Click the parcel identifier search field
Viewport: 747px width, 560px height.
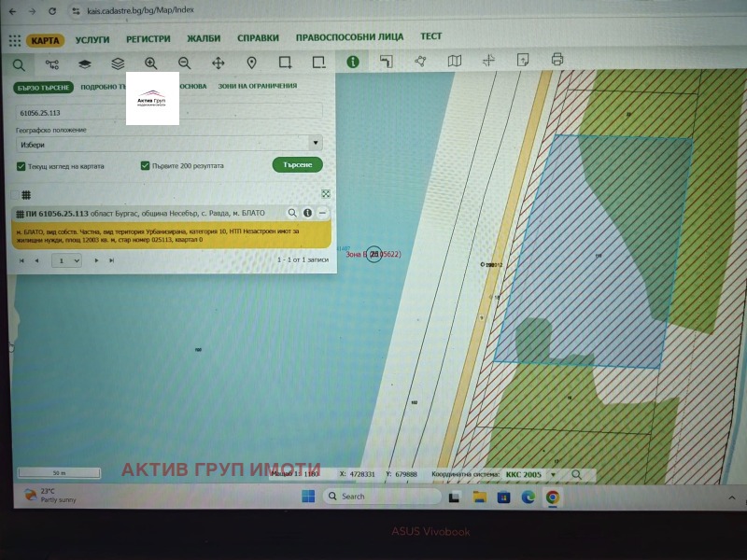click(169, 111)
